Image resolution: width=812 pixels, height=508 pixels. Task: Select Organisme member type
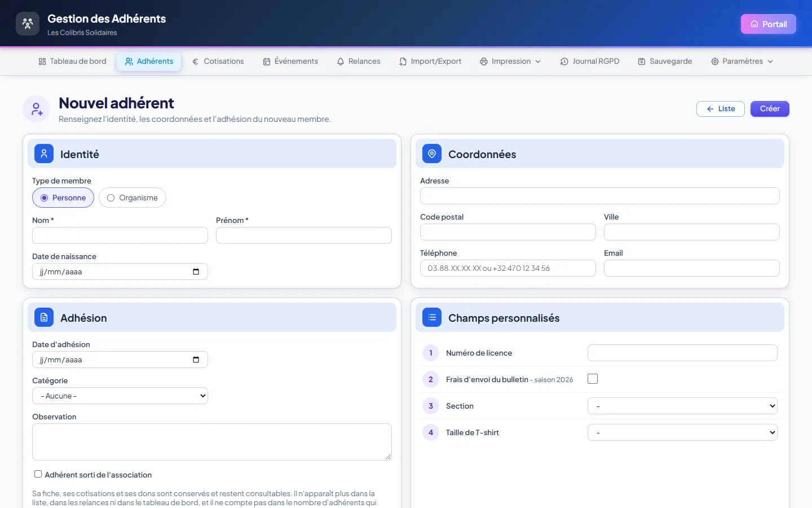(133, 198)
